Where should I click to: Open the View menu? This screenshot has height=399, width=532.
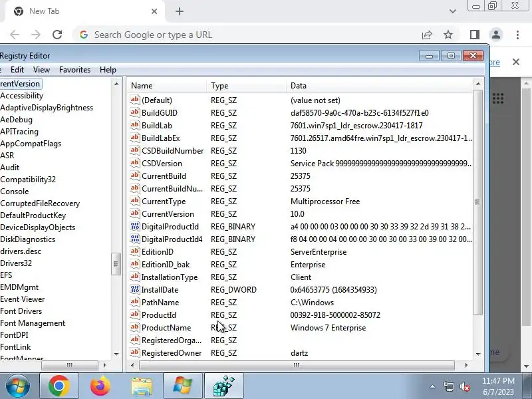click(41, 70)
